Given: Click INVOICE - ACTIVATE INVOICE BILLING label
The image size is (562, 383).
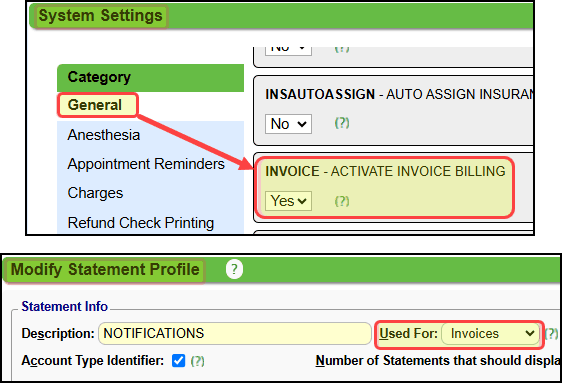Looking at the screenshot, I should (385, 171).
